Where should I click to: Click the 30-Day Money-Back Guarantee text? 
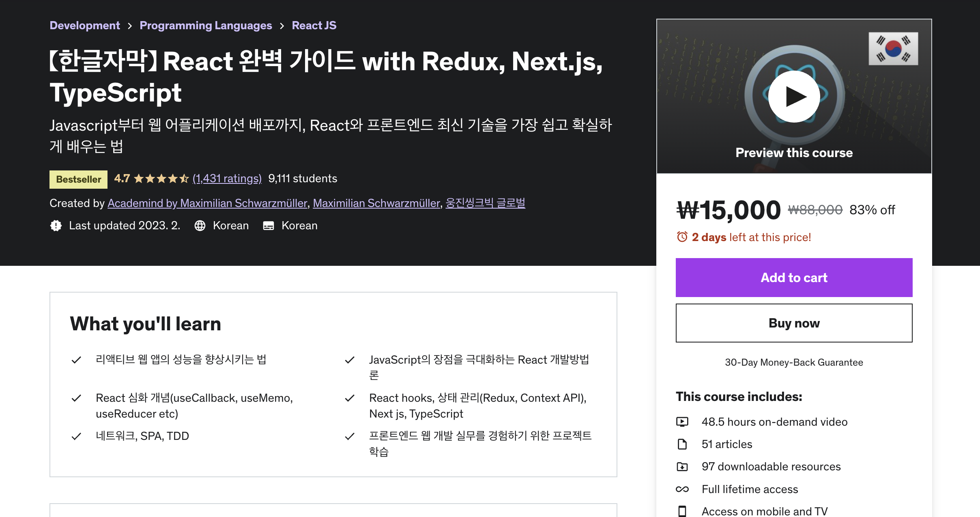point(794,362)
